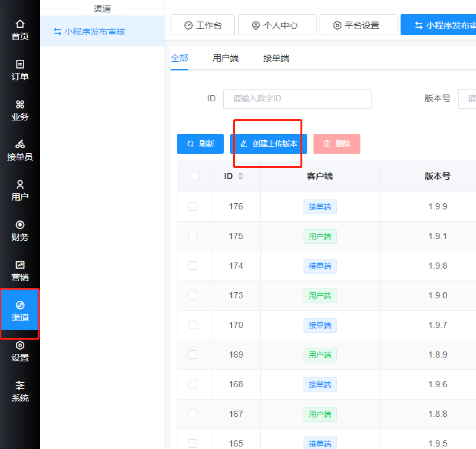Check the row with ID 170

point(193,325)
